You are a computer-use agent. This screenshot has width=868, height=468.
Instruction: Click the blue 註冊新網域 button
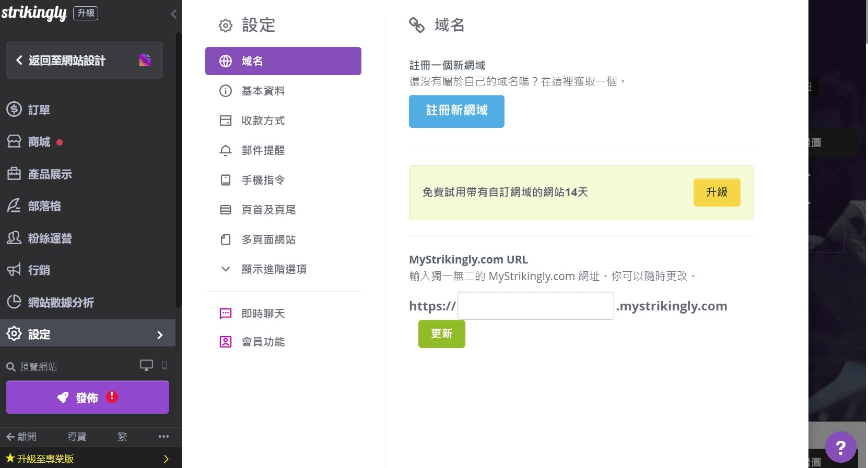pyautogui.click(x=456, y=111)
